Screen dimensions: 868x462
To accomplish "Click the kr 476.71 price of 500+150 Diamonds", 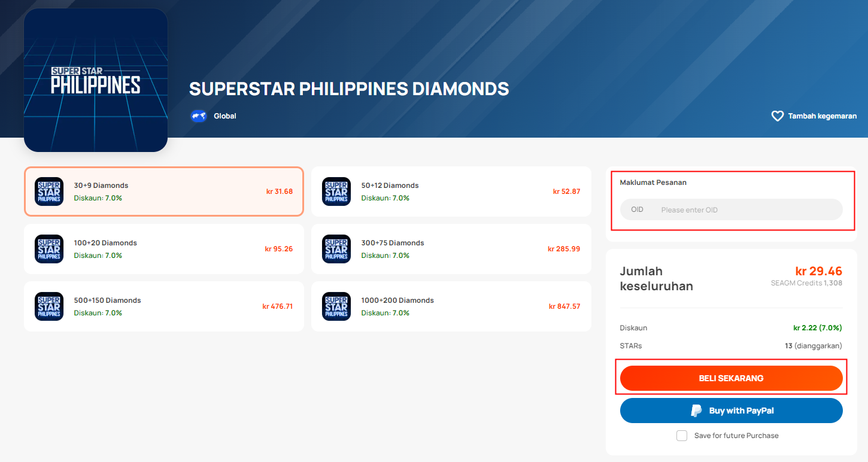I will click(278, 306).
